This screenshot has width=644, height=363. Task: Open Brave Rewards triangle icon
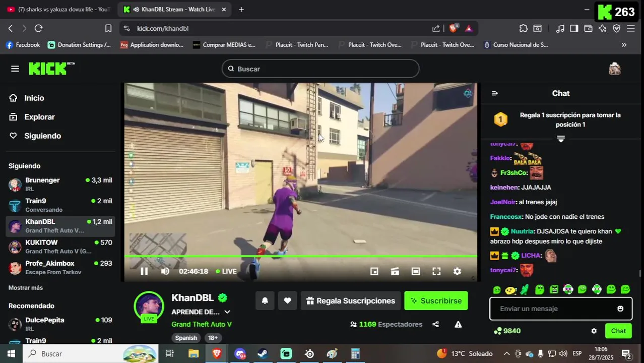tap(469, 28)
